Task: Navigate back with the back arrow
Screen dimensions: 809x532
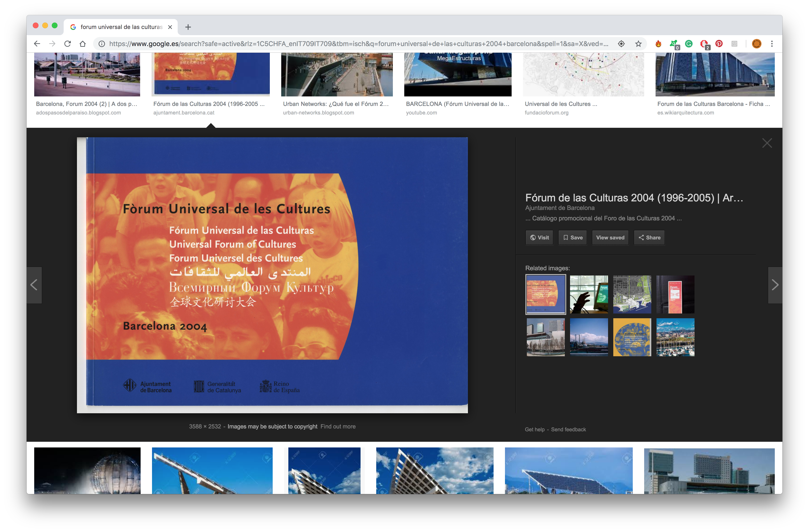Action: coord(37,44)
